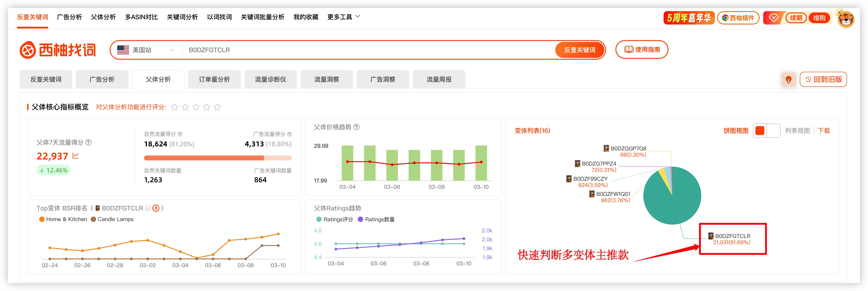Switch to the 订单量分析 tab
Viewport: 868px width, 291px height.
coord(214,80)
